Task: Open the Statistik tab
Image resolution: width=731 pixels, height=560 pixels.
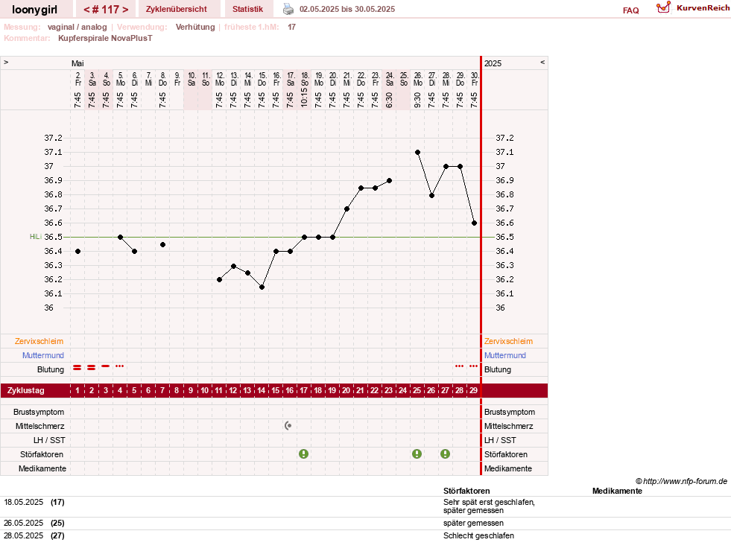Action: [247, 9]
